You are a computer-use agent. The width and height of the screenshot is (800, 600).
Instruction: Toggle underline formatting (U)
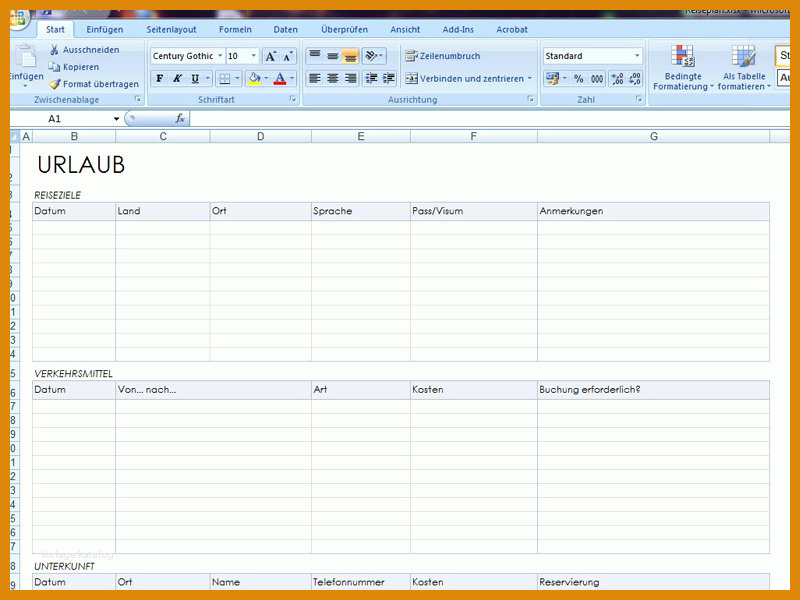[194, 79]
